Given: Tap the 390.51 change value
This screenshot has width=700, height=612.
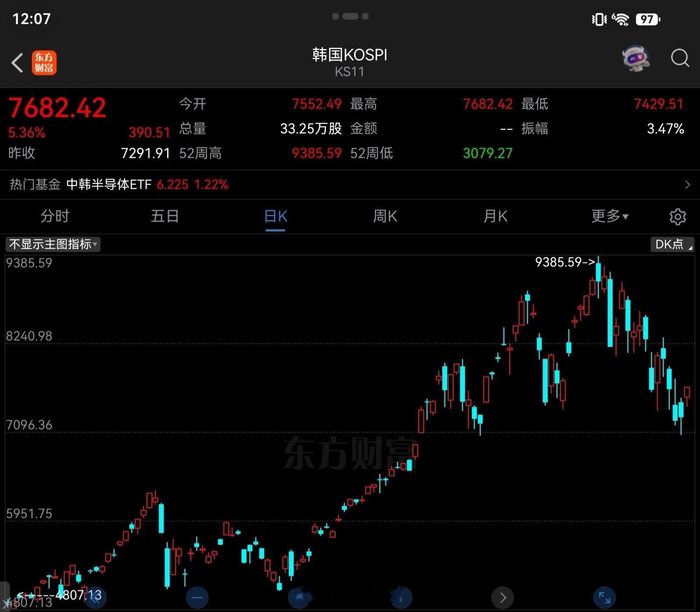Looking at the screenshot, I should point(149,133).
